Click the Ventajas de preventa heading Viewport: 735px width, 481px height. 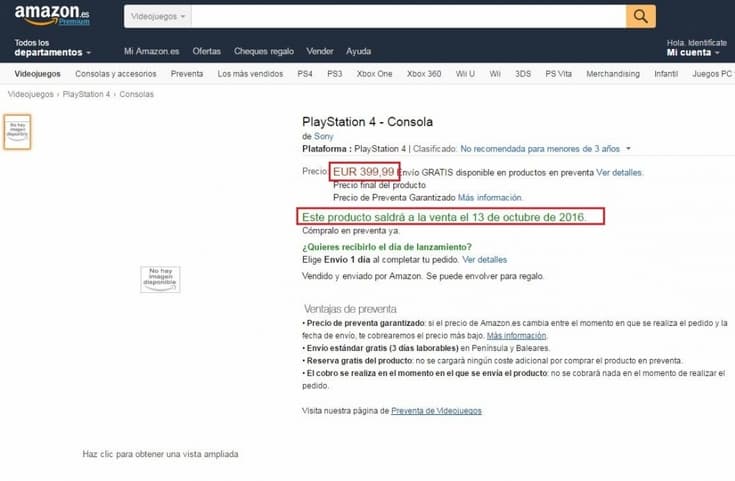coord(350,309)
